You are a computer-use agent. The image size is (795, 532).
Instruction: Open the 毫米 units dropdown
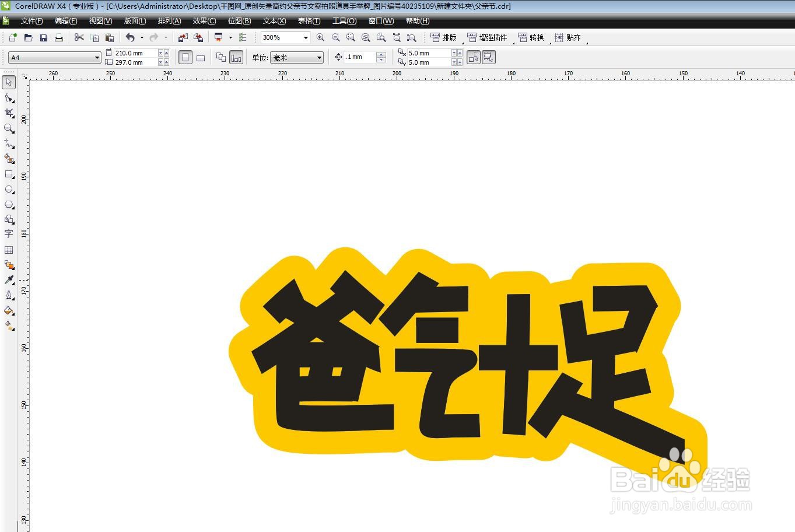pos(318,57)
